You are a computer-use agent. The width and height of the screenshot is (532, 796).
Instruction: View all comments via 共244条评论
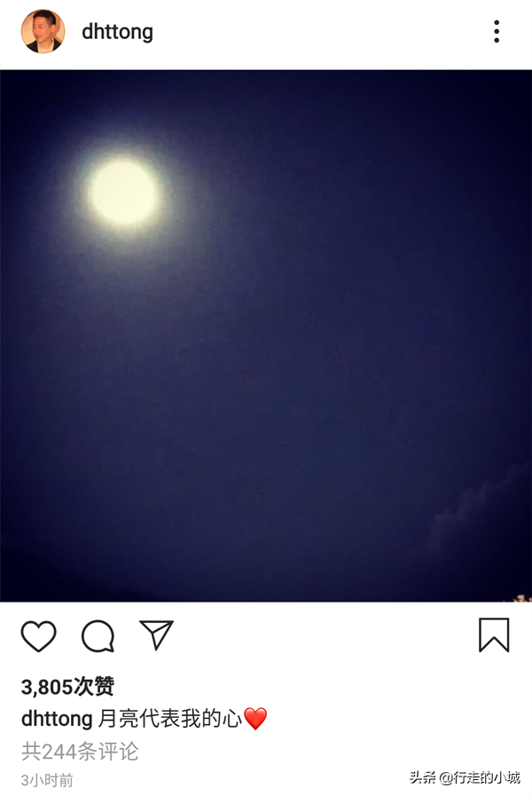coord(80,752)
